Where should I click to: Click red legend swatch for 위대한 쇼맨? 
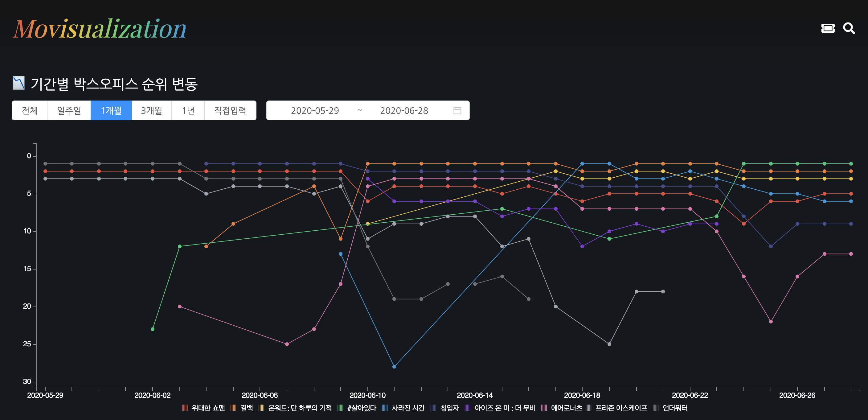pyautogui.click(x=185, y=408)
